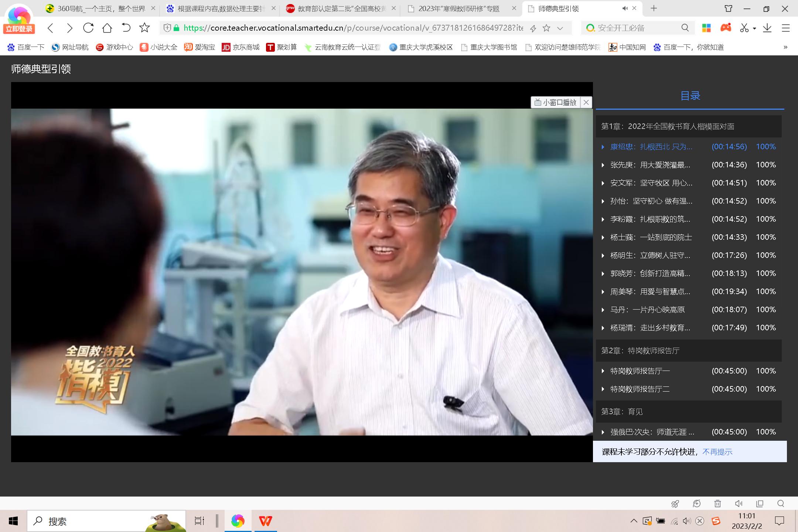Open the browser hamburger main menu
Screen dimensions: 798x532
tap(786, 28)
